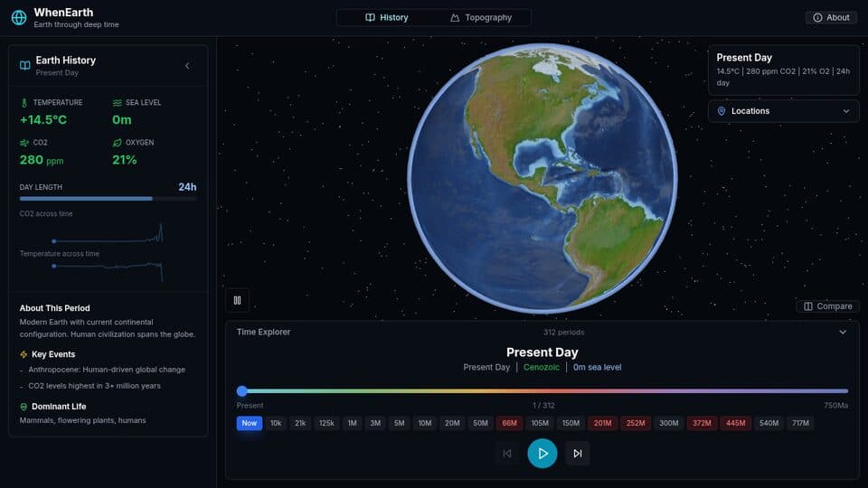This screenshot has height=488, width=868.
Task: Click the sea level waves icon
Action: tap(117, 103)
